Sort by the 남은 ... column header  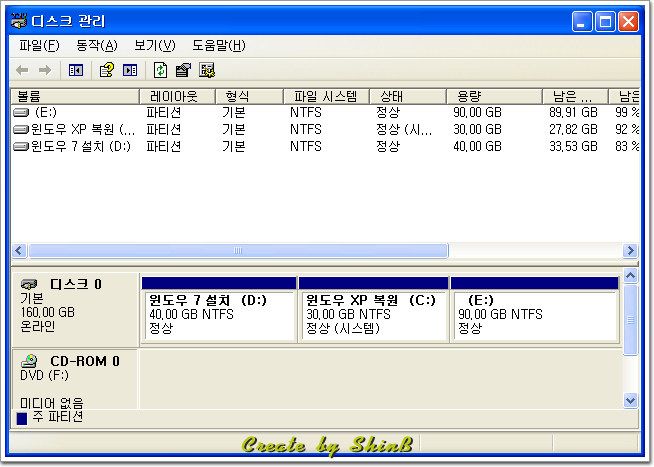pyautogui.click(x=575, y=96)
